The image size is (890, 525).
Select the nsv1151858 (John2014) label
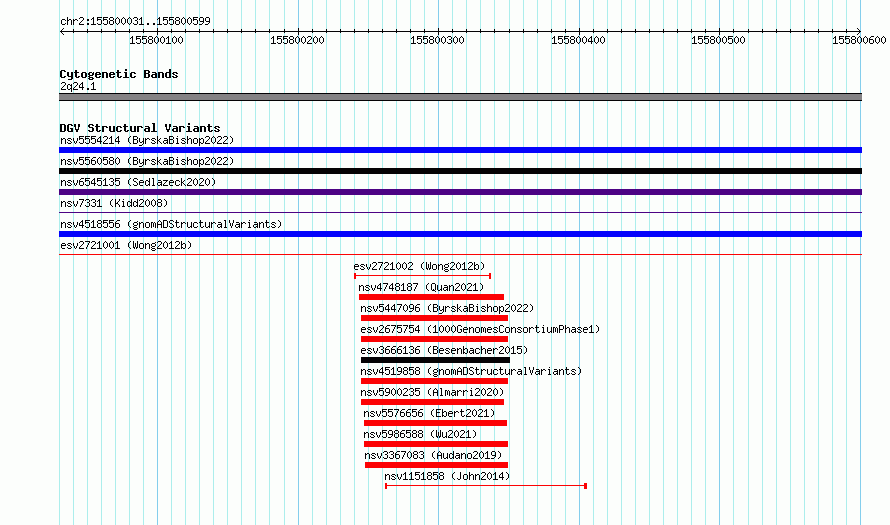[x=447, y=476]
